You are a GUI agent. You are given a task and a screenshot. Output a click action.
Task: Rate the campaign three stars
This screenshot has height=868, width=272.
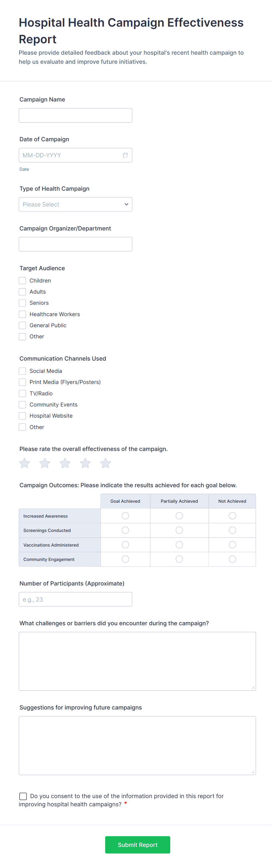[65, 463]
